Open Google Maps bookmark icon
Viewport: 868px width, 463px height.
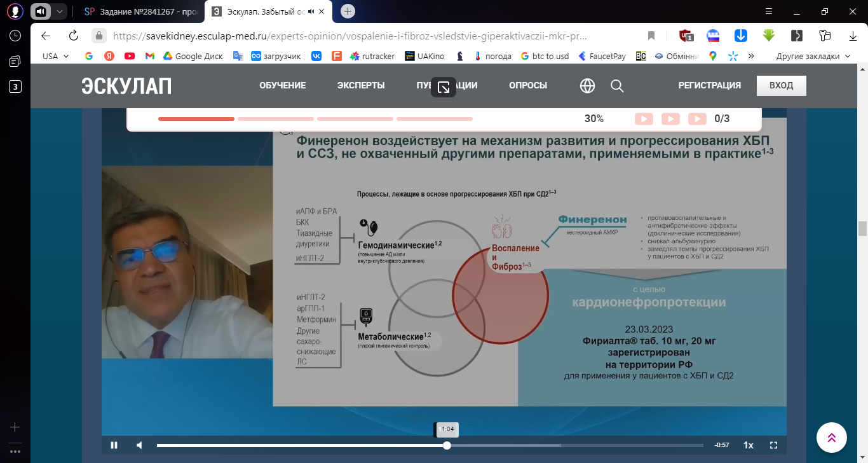click(x=713, y=56)
